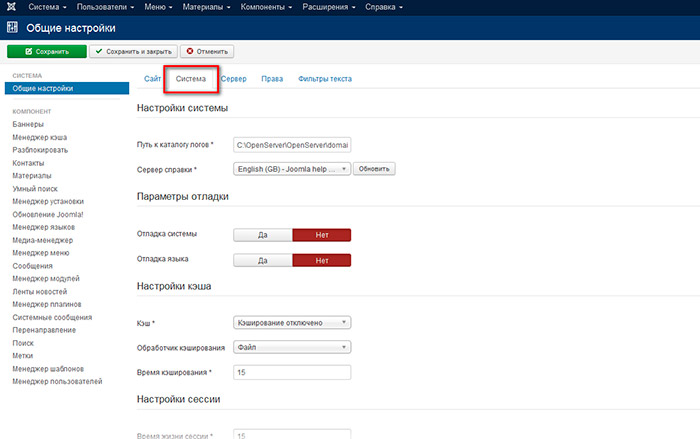
Task: Enable Отладка языка with Да
Action: (262, 260)
